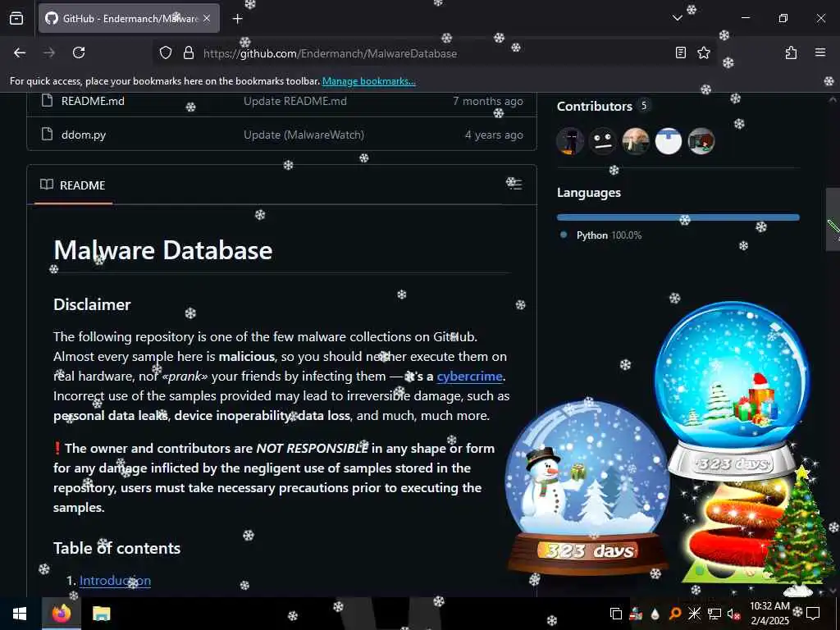Viewport: 840px width, 630px height.
Task: Open the water droplet tray icon
Action: click(655, 614)
